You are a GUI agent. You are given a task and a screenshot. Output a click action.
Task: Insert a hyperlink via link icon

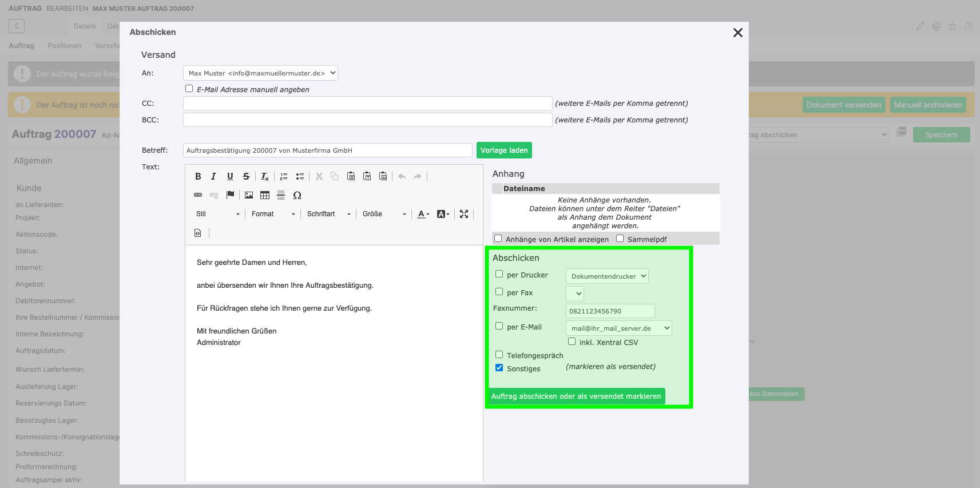(198, 195)
